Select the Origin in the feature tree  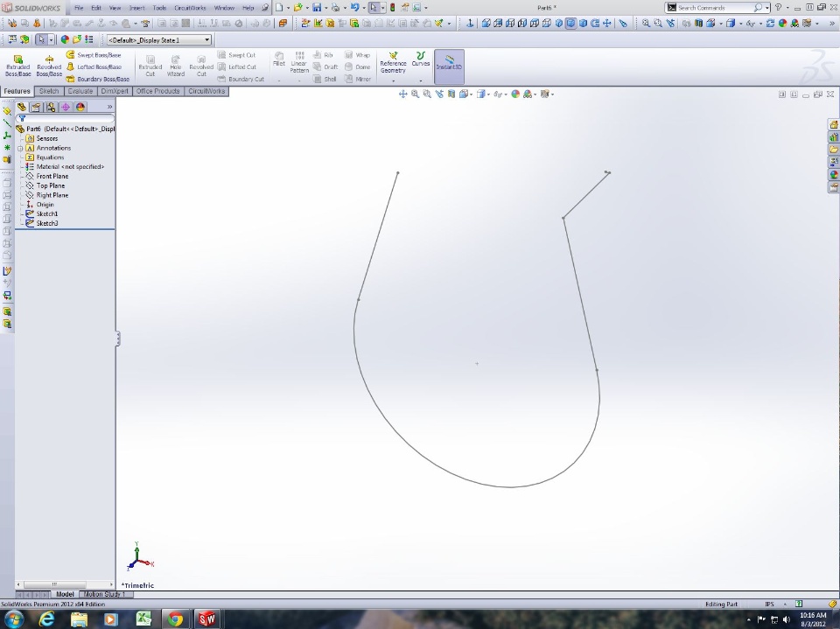pos(45,205)
